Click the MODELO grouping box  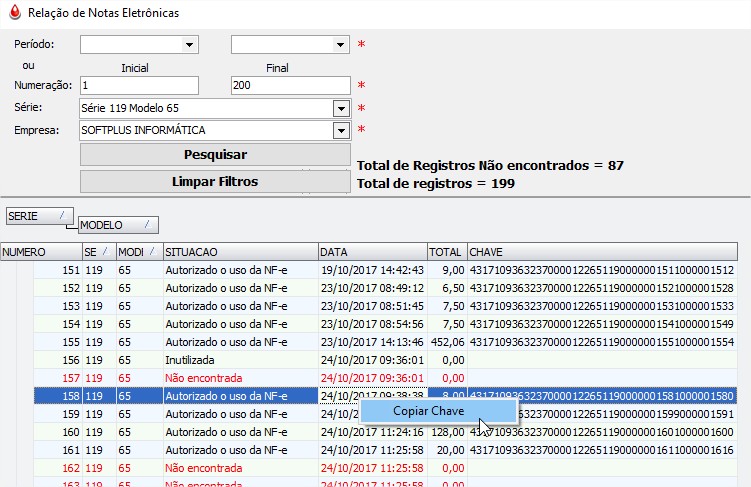coord(118,225)
